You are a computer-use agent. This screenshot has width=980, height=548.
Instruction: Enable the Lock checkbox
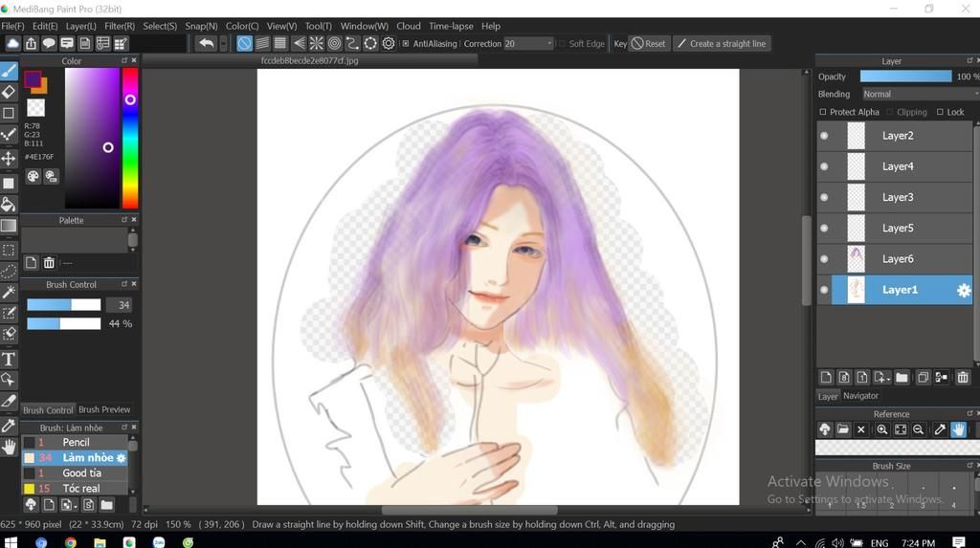[940, 112]
